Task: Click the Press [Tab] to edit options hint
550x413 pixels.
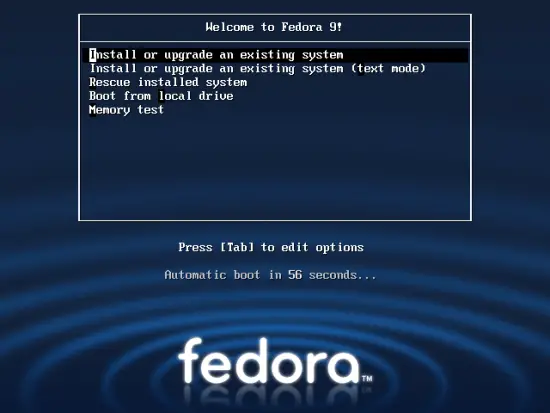Action: click(271, 247)
